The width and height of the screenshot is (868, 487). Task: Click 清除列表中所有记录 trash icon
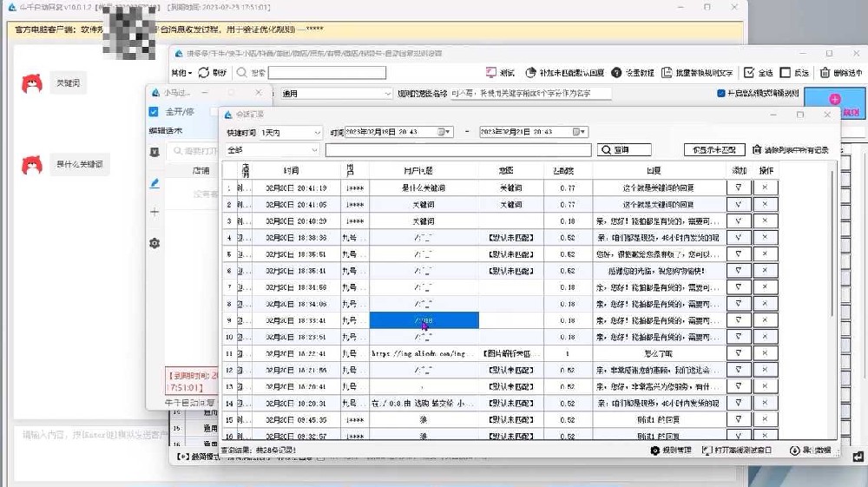[x=757, y=150]
